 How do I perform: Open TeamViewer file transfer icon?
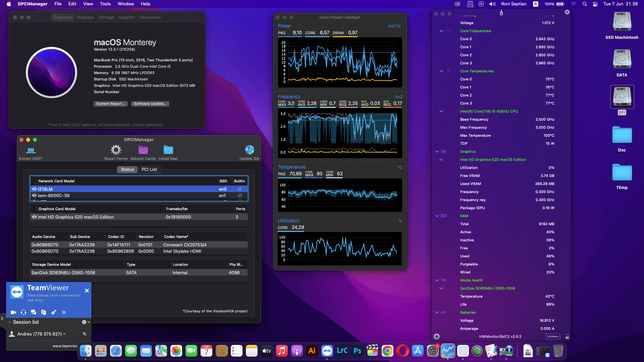pyautogui.click(x=44, y=312)
